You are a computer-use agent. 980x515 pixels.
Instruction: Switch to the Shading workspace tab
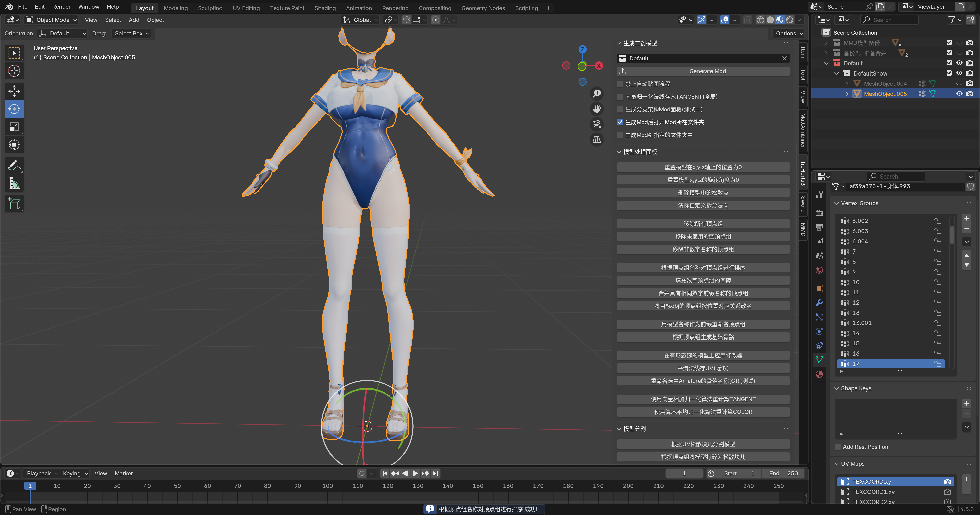pos(325,8)
